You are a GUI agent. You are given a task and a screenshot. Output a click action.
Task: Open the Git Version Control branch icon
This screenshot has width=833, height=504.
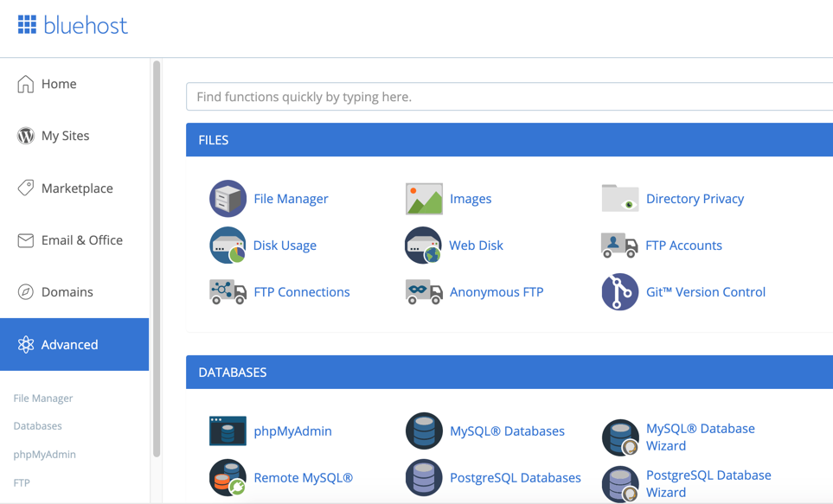click(620, 291)
